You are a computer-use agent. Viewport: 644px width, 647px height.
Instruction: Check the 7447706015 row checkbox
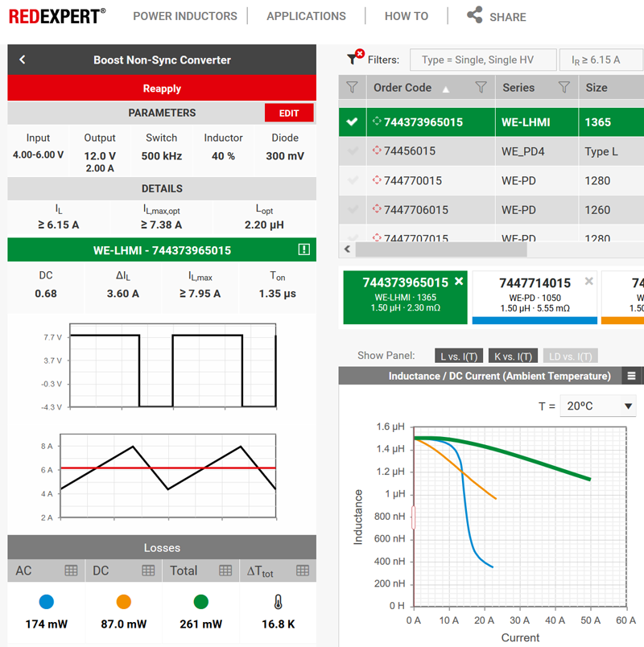coord(352,209)
